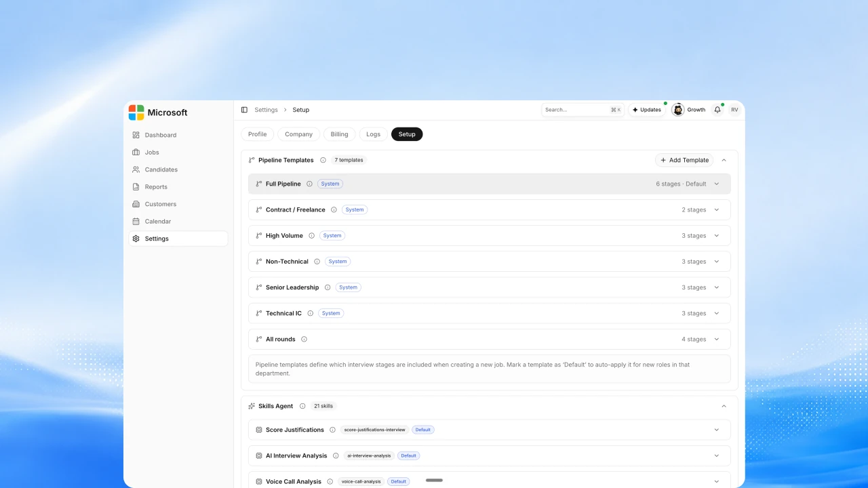Click info icon beside Contract / Freelance
This screenshot has height=488, width=868.
click(x=334, y=210)
